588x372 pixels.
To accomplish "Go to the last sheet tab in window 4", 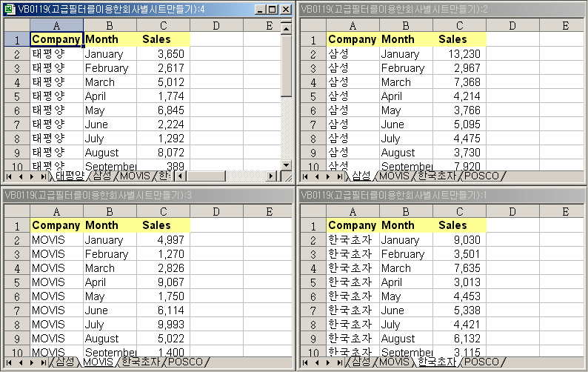I will [44, 176].
